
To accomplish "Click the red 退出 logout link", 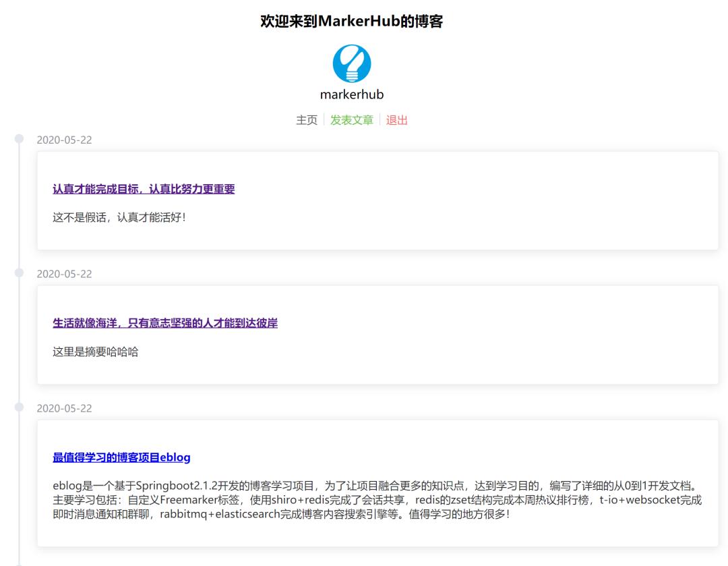I will [x=396, y=119].
